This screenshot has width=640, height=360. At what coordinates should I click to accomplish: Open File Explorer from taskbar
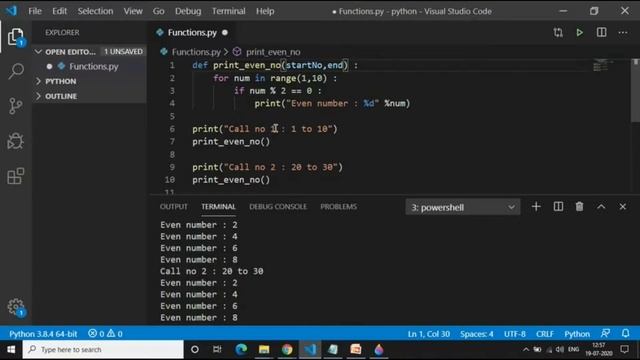pos(264,350)
